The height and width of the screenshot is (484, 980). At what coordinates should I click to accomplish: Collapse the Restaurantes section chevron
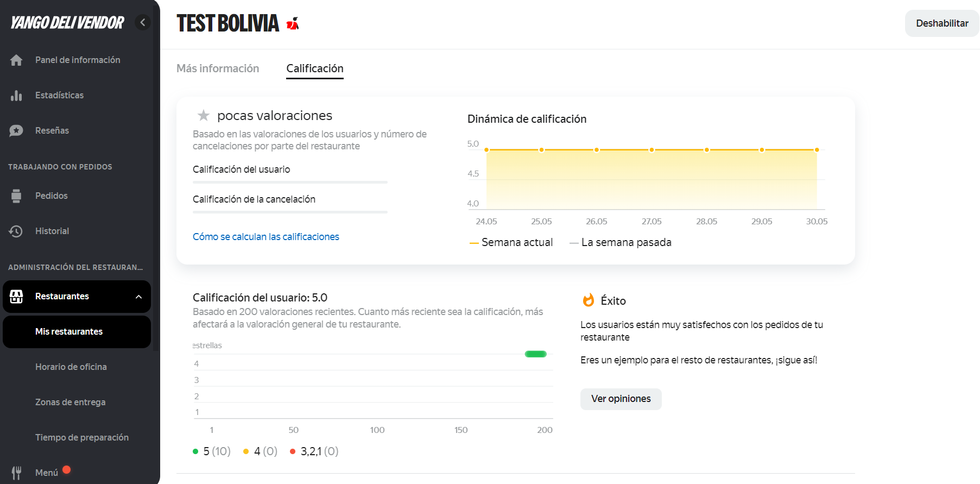pos(138,297)
